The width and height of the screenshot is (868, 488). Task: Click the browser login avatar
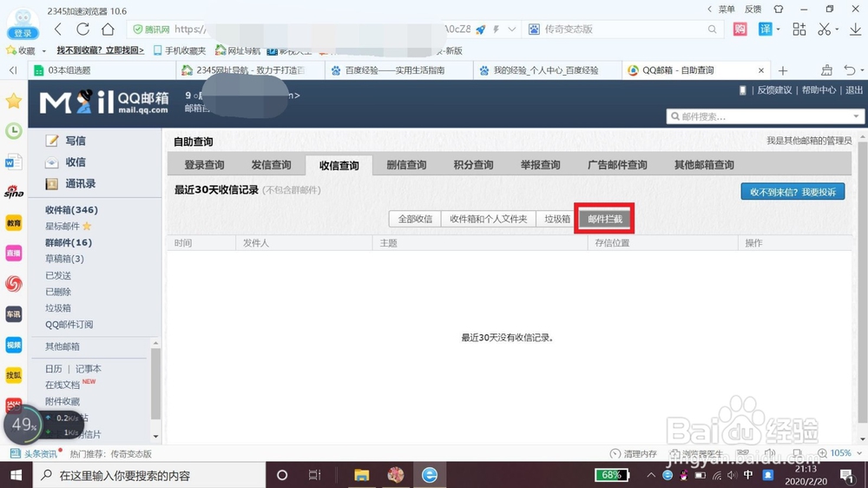(x=23, y=23)
